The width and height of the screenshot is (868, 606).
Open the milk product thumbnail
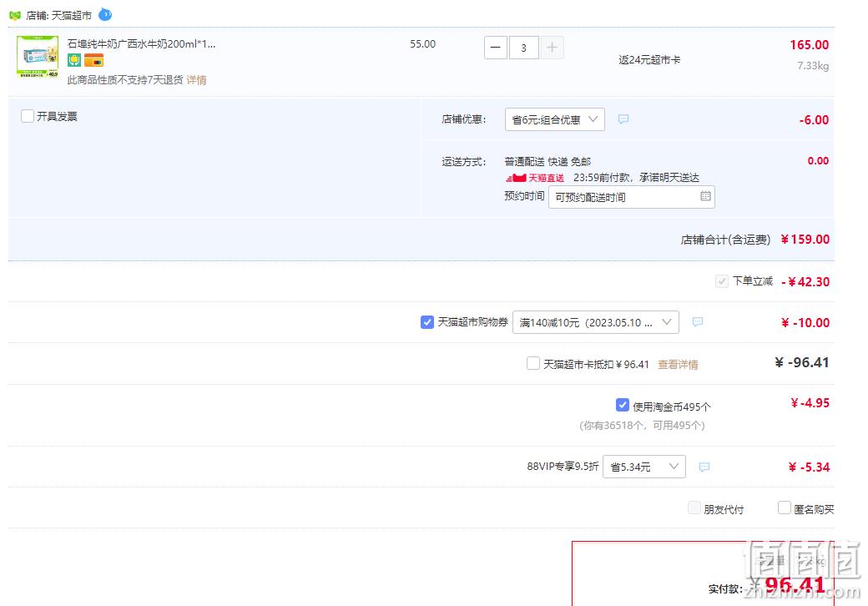coord(38,57)
